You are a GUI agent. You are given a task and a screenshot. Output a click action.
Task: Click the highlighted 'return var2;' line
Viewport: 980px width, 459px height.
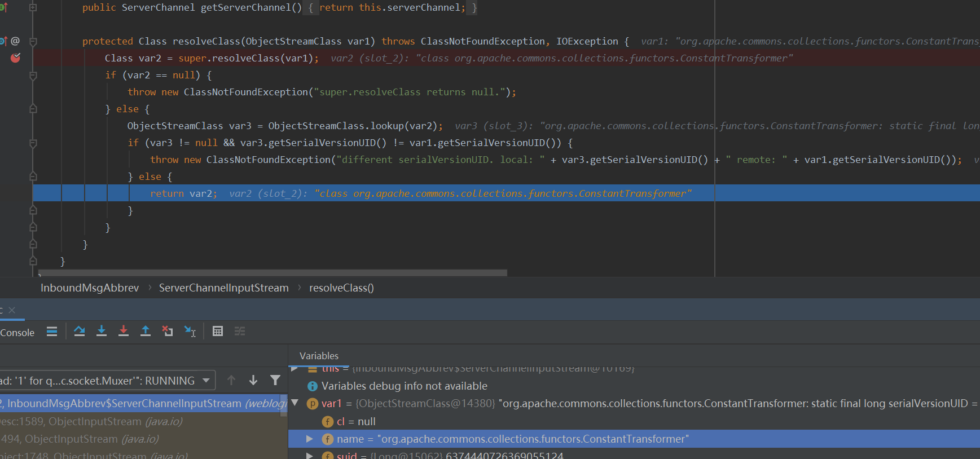(x=507, y=193)
